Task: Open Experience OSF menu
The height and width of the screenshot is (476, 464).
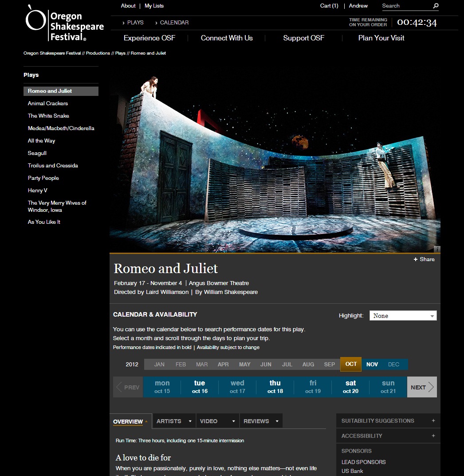Action: pos(149,38)
